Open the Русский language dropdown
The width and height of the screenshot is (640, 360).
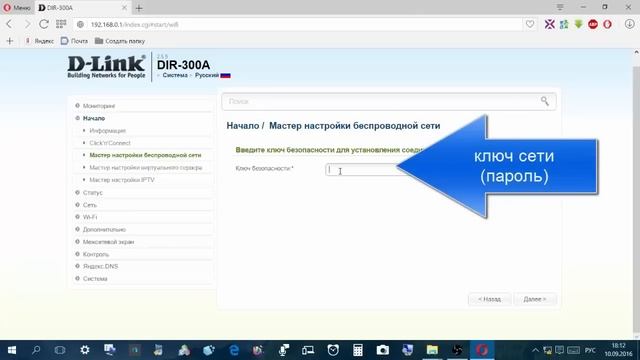[212, 75]
